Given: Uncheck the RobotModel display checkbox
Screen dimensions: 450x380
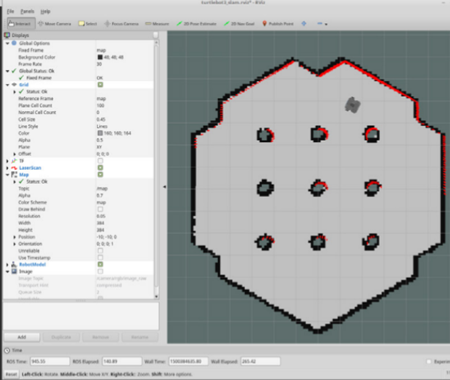Looking at the screenshot, I should coord(100,264).
